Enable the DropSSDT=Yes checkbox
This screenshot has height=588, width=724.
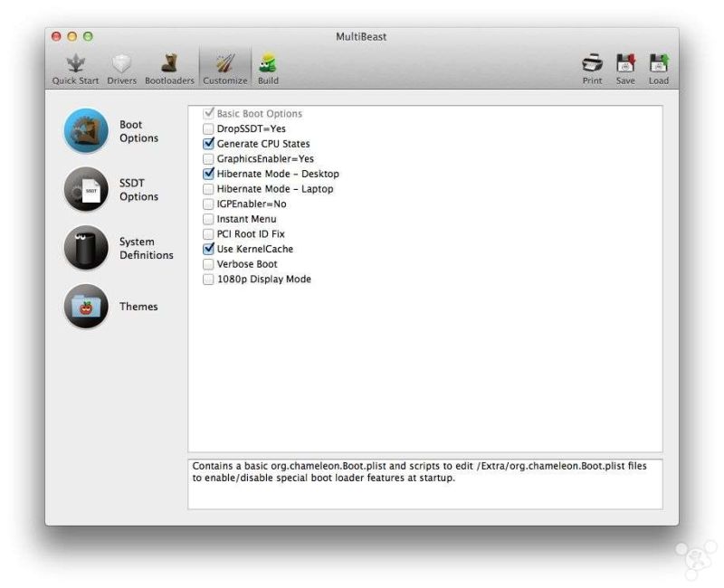[209, 128]
